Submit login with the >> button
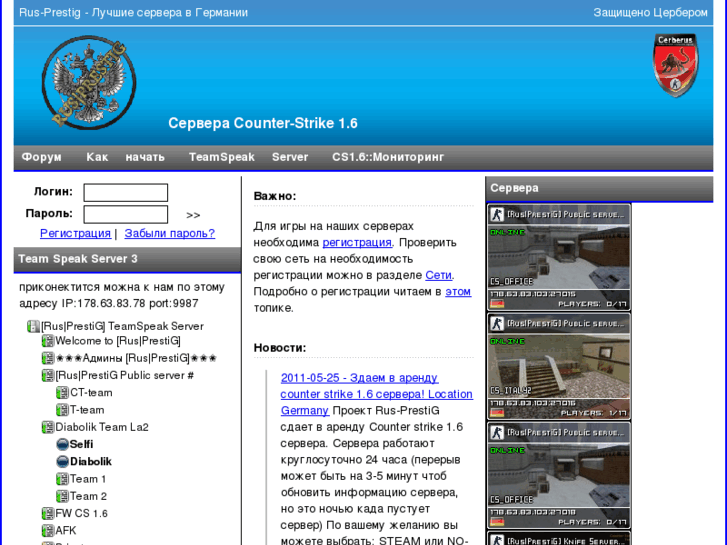This screenshot has width=727, height=545. pos(193,215)
